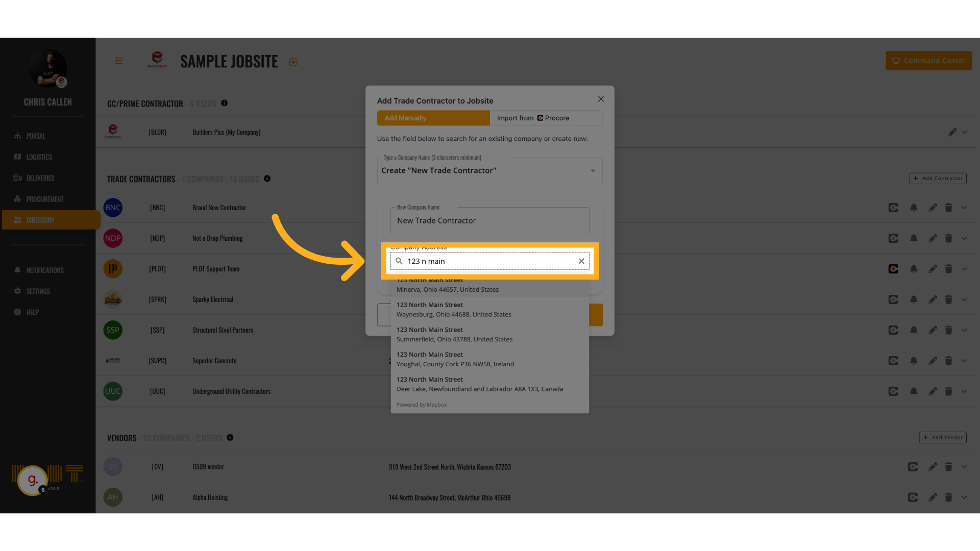Click the New Company Name input field

[x=489, y=221]
